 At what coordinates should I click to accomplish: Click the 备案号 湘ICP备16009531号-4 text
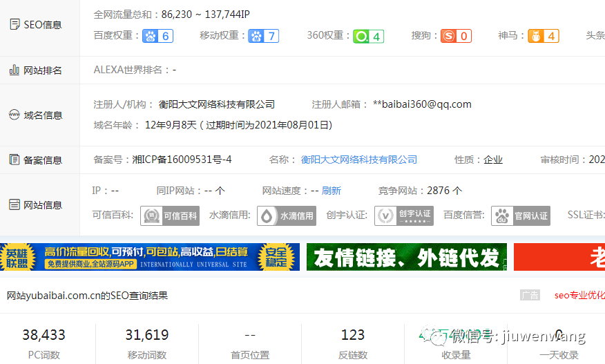click(x=182, y=160)
